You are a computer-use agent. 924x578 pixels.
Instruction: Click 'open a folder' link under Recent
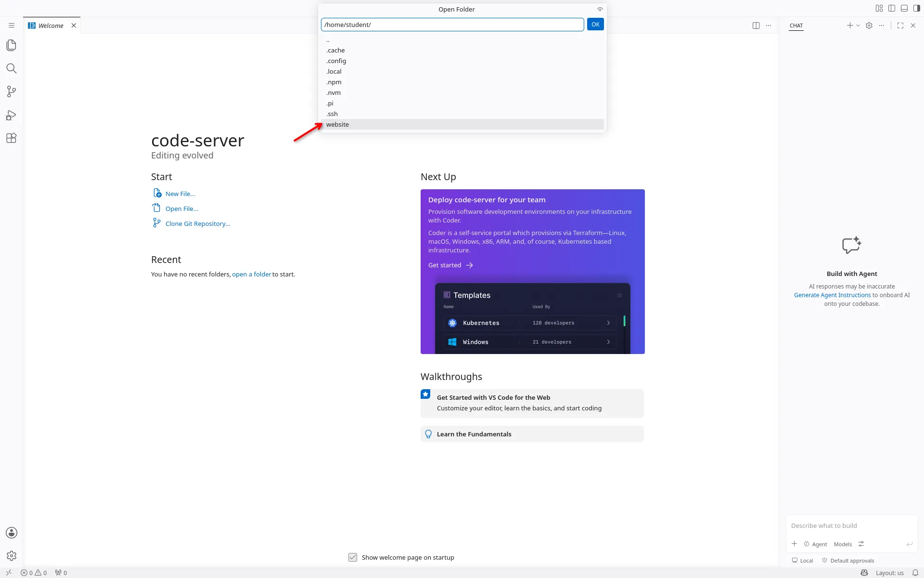(x=251, y=274)
